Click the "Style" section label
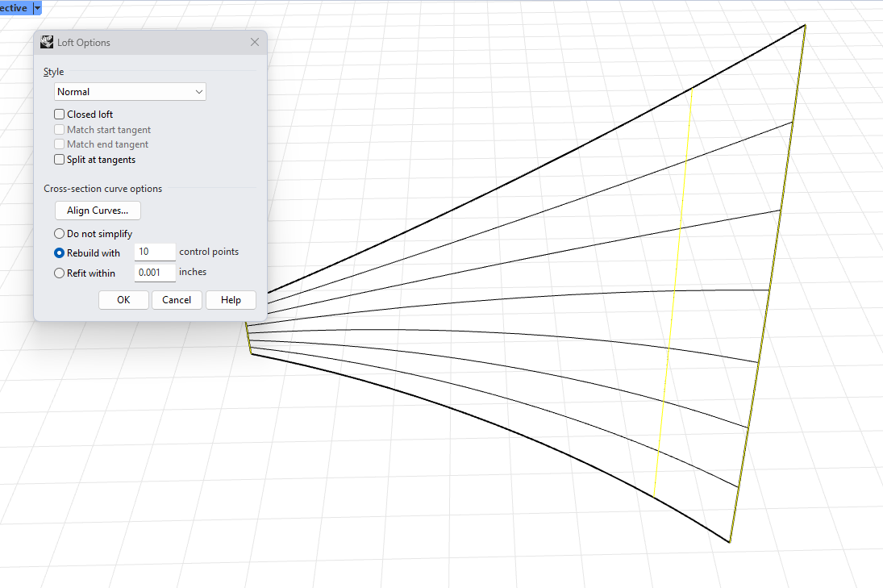 pyautogui.click(x=53, y=72)
